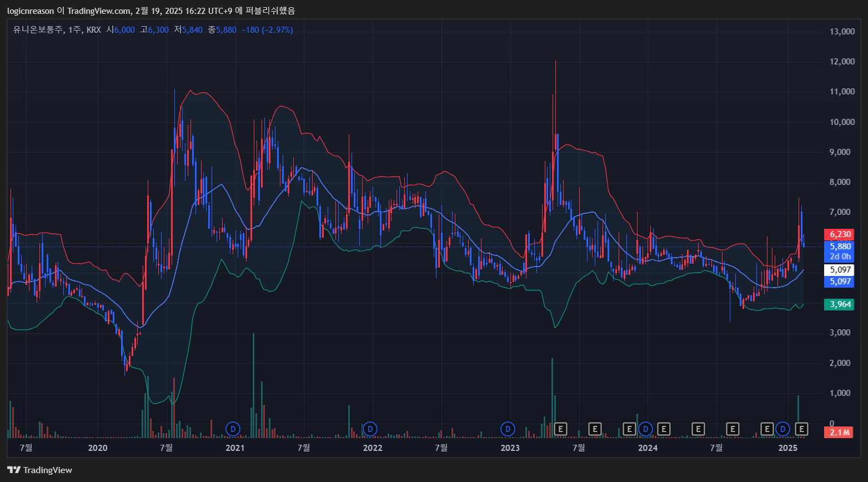Open the first E earnings marker after 2023
This screenshot has width=868, height=482.
tap(560, 429)
